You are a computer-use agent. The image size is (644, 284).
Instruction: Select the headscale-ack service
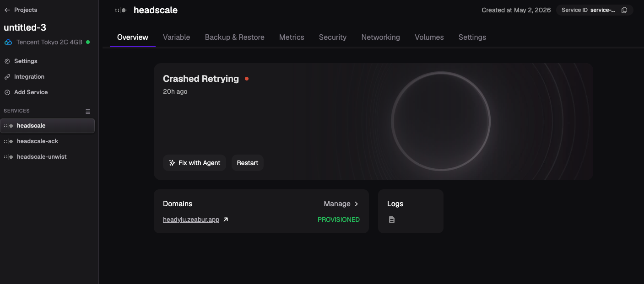(x=48, y=141)
